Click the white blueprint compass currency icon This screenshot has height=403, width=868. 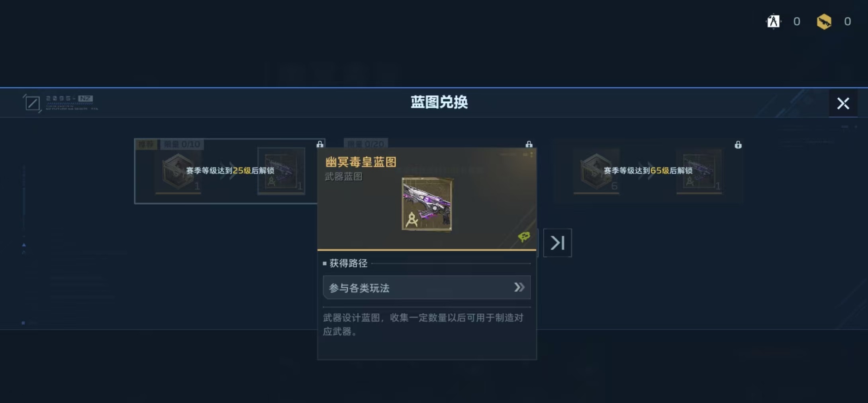click(x=773, y=22)
